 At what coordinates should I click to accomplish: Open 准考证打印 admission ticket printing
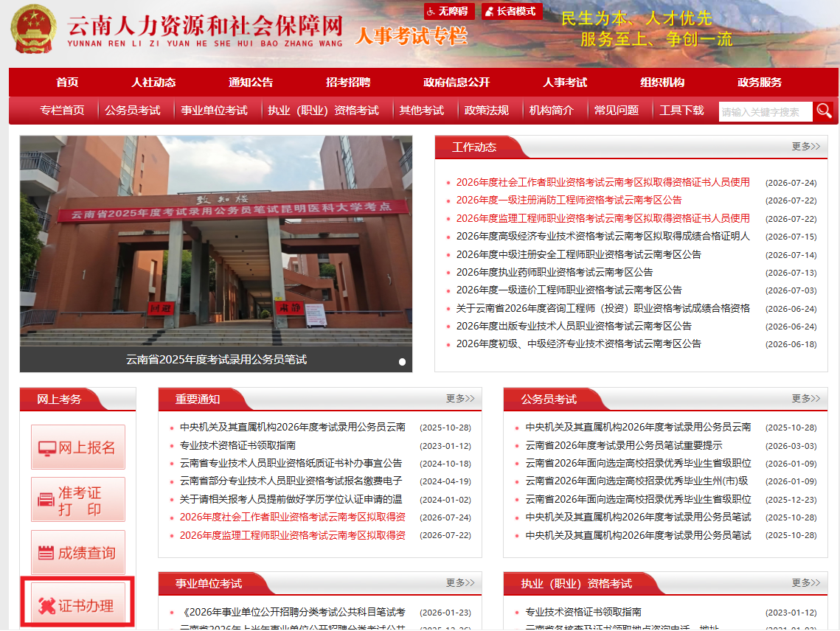[77, 500]
